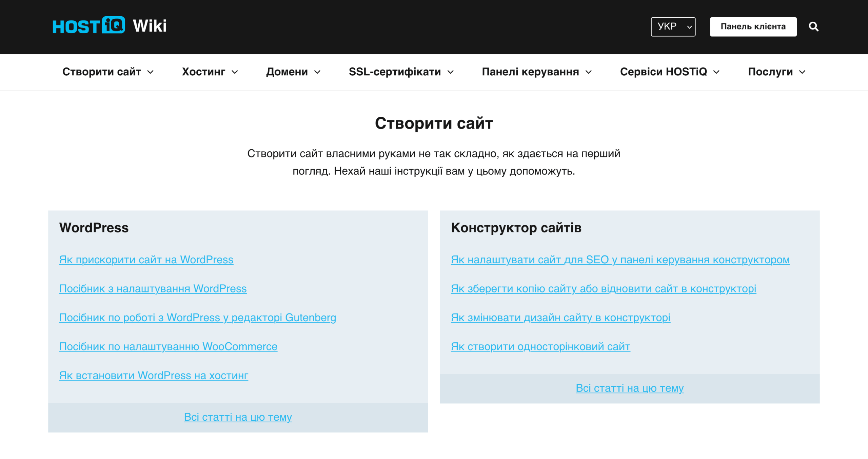Viewport: 868px width, 459px height.
Task: Open the Хостинг menu
Action: [210, 72]
